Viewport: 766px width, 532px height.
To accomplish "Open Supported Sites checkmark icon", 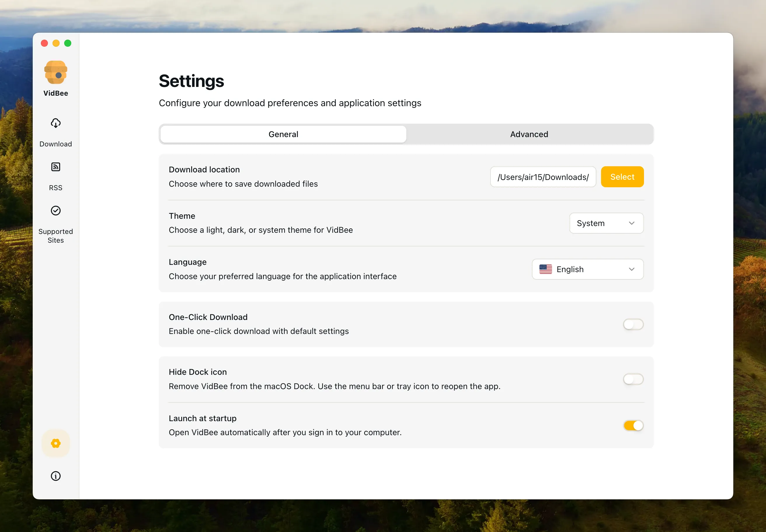I will (x=55, y=211).
